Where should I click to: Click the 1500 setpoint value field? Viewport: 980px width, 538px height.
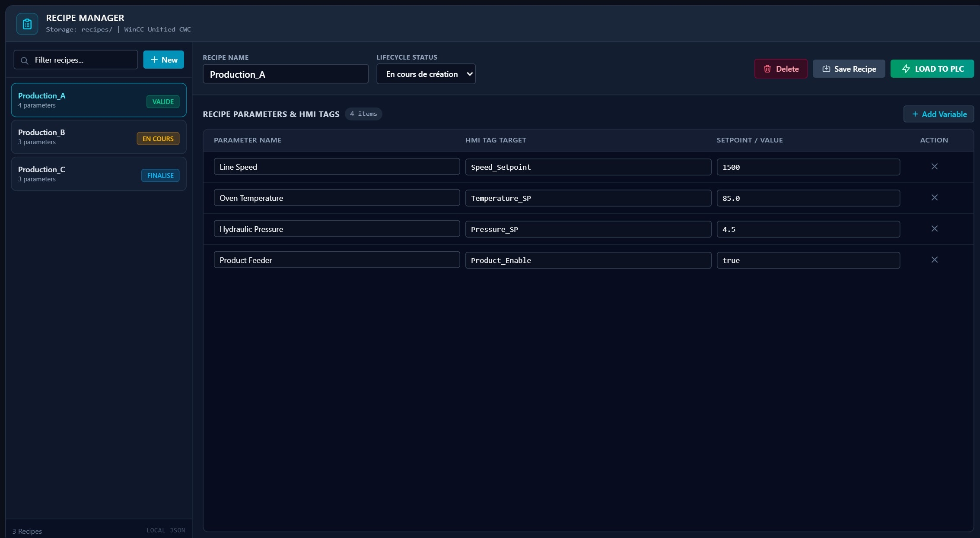click(808, 167)
